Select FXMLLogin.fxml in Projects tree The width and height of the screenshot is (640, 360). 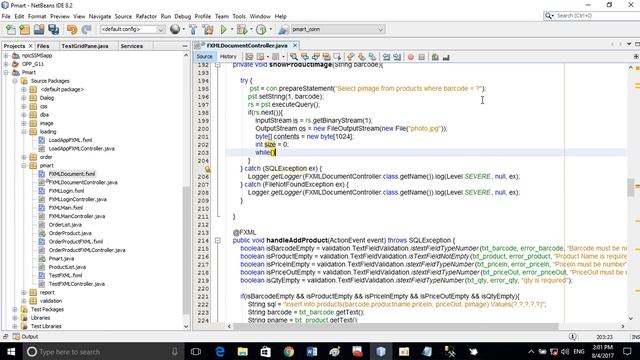coord(66,191)
